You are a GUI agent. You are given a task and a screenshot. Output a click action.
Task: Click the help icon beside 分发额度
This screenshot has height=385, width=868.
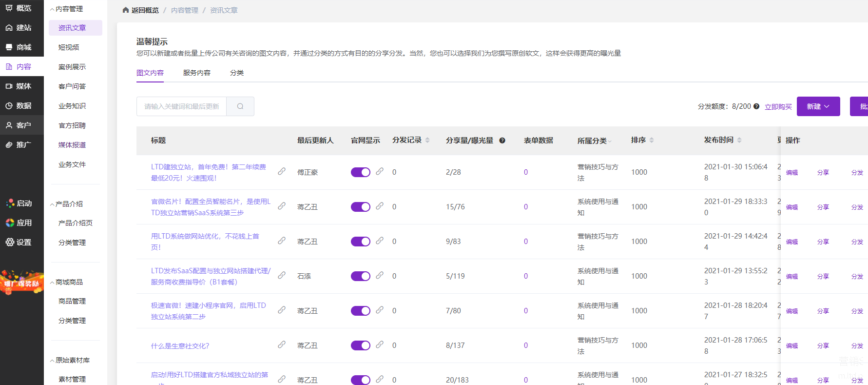tap(756, 106)
